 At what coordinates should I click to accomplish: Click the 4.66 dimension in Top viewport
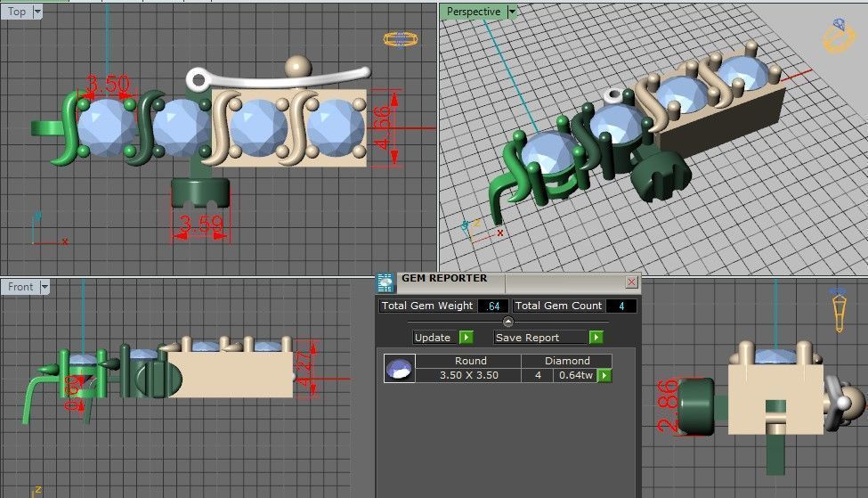(x=383, y=128)
